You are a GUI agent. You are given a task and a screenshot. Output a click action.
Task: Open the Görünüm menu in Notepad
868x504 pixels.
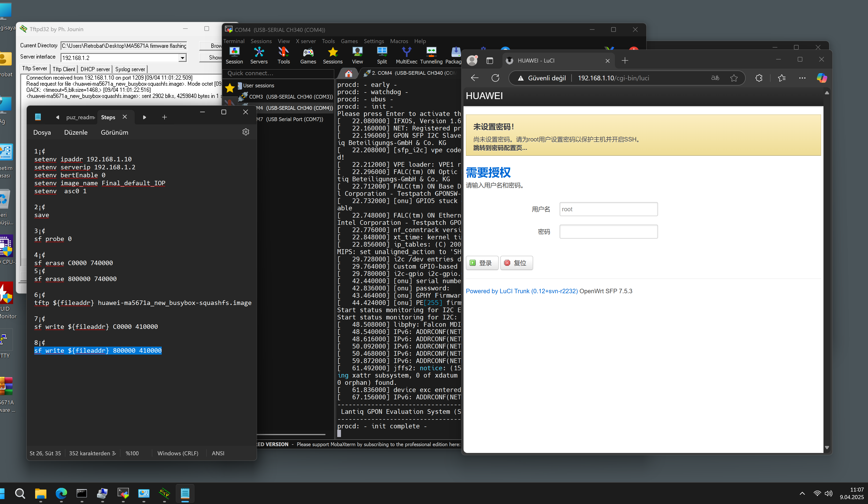[x=114, y=133]
